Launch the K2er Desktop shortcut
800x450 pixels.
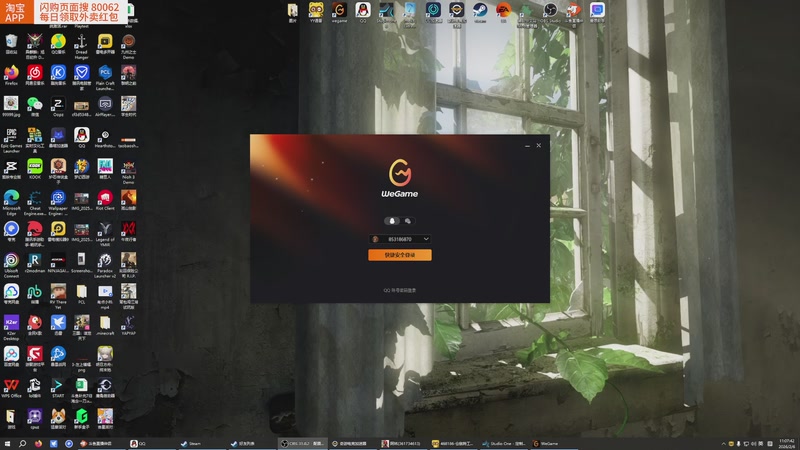coord(11,327)
